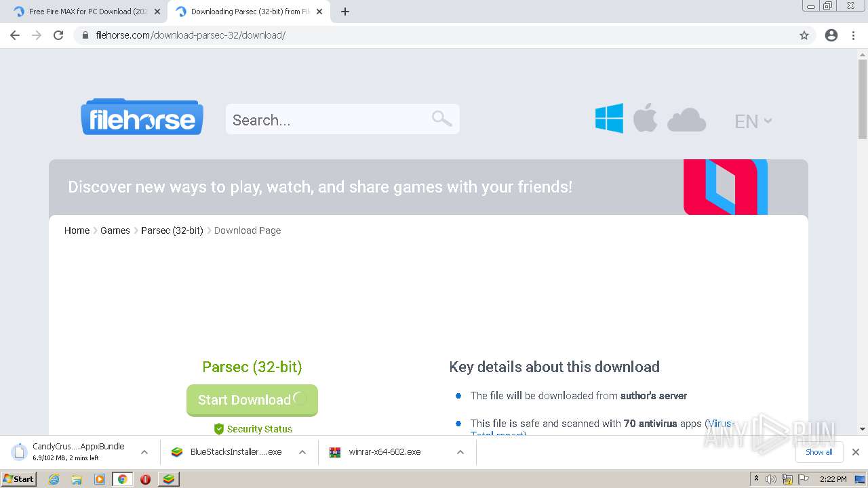Show hidden system tray icons
Screen dimensions: 868x488
pos(756,479)
